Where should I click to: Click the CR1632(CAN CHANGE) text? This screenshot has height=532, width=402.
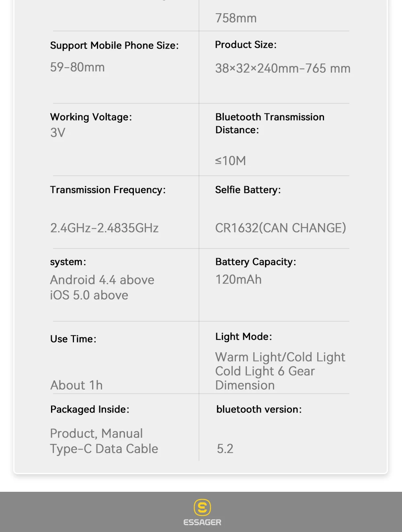coord(280,228)
